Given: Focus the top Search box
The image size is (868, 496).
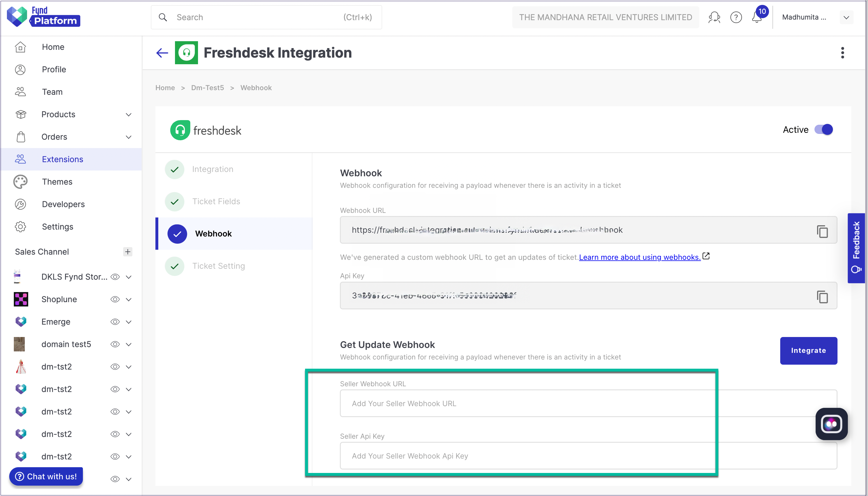Looking at the screenshot, I should [266, 17].
